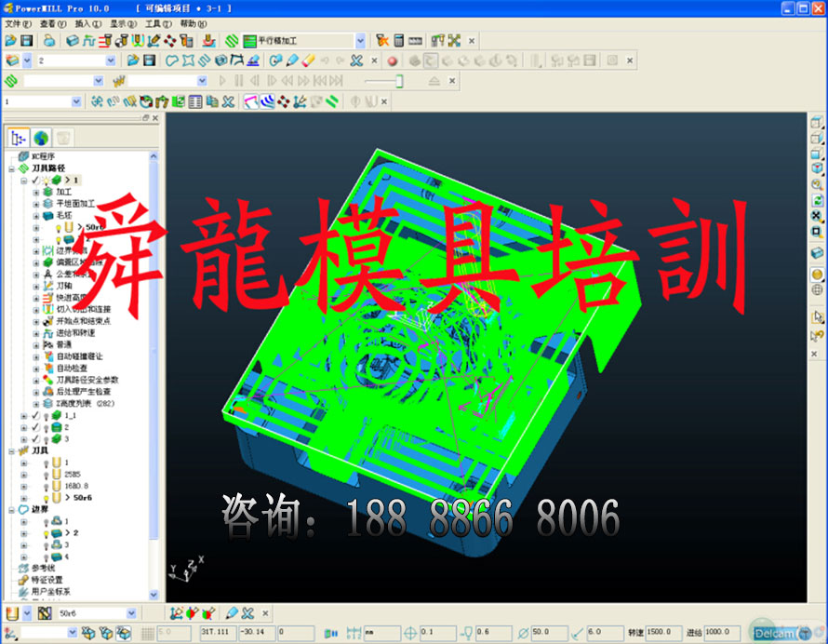828x644 pixels.
Task: Toggle light bulb for boundary 3
Action: click(46, 544)
